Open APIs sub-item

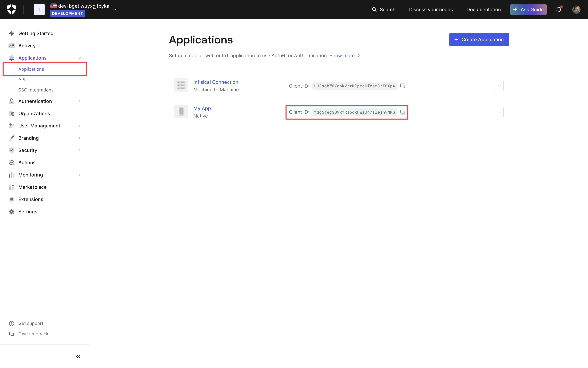[23, 80]
